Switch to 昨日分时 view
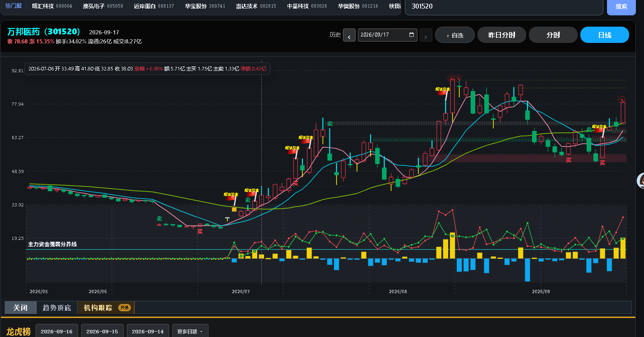644x337 pixels. click(x=502, y=35)
